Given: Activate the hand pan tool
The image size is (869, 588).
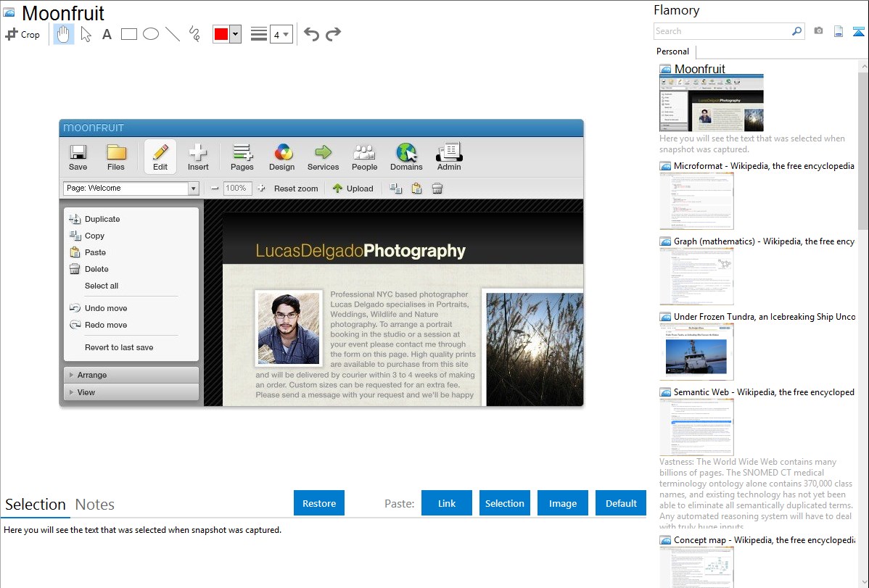Looking at the screenshot, I should 63,34.
